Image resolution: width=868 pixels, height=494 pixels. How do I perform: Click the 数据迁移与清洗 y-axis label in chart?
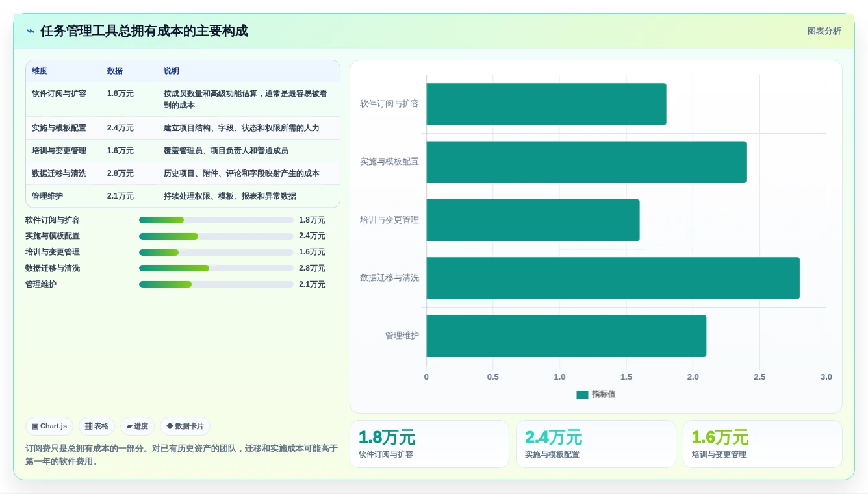[x=389, y=278]
